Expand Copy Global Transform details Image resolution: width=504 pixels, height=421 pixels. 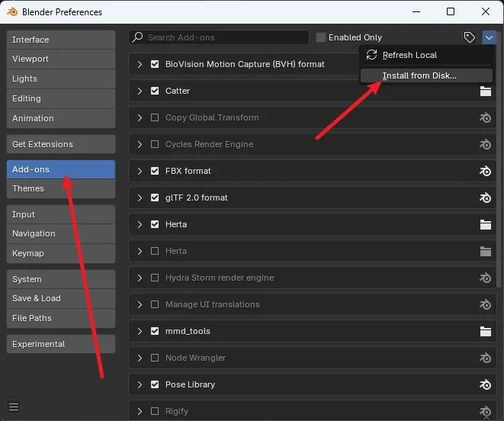click(x=140, y=117)
